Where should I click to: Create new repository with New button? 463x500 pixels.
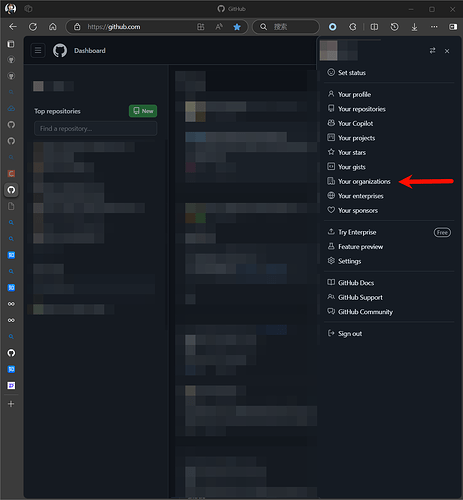143,111
